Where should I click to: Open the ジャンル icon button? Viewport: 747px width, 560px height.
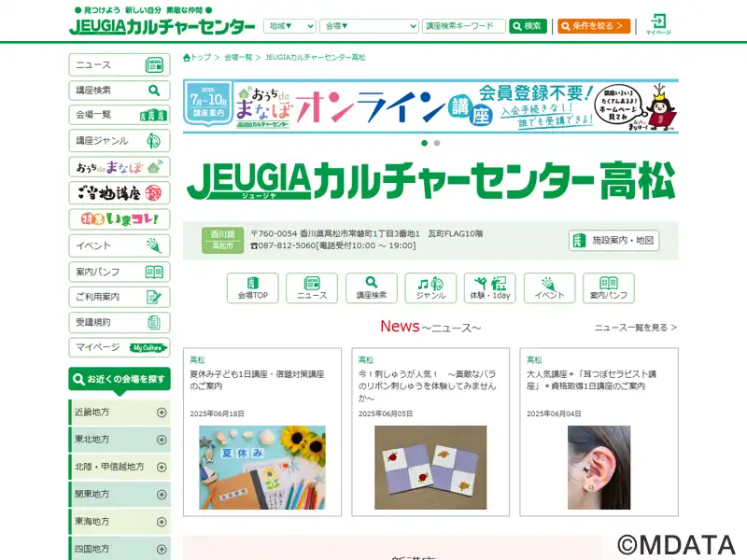(x=430, y=288)
